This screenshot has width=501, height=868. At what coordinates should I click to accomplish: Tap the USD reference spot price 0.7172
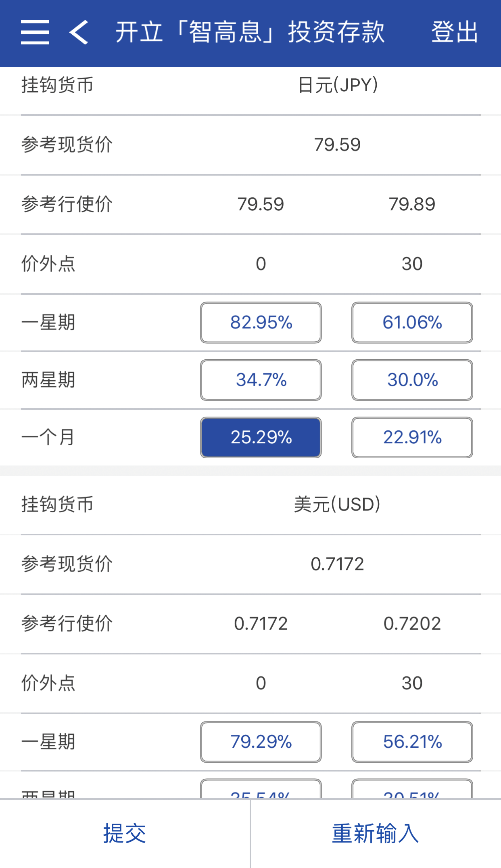click(337, 564)
